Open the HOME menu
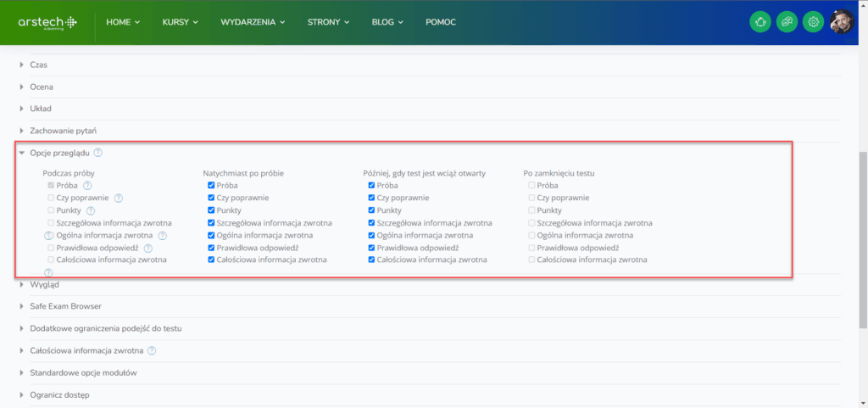This screenshot has height=408, width=868. 123,22
